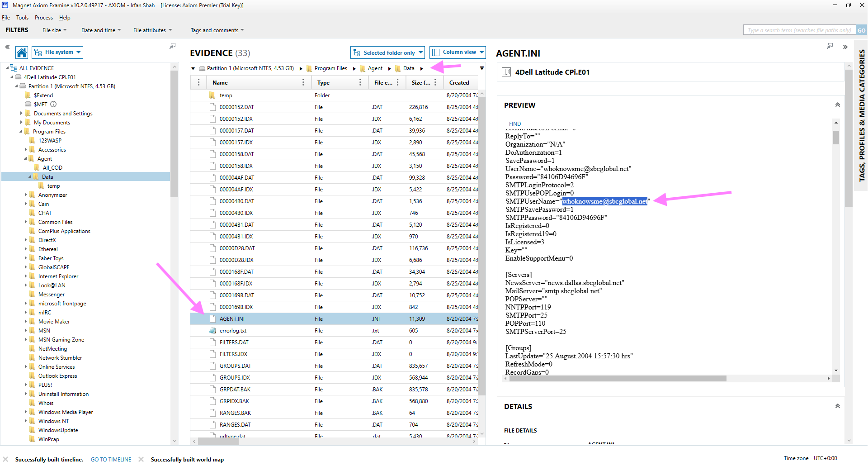Viewport: 868px width, 466px height.
Task: Select the GROUPS.DAT file row
Action: point(334,366)
